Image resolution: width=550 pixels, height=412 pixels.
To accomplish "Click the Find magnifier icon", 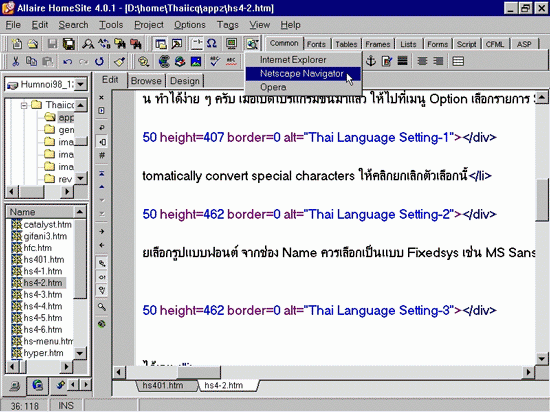I will click(x=88, y=44).
